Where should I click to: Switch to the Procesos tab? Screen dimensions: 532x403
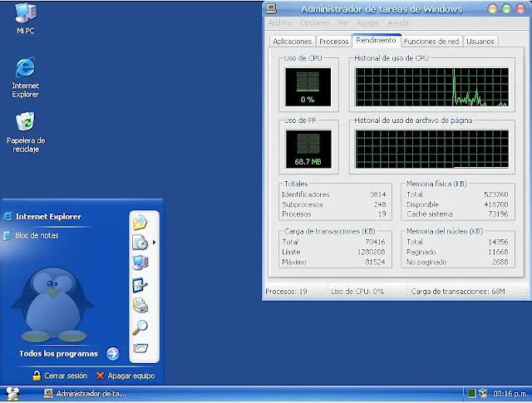[334, 42]
